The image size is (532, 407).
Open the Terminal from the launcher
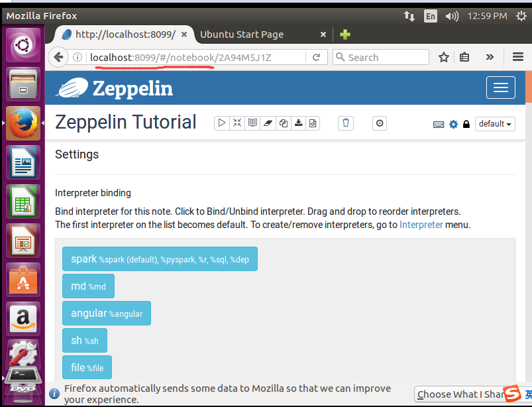tap(23, 376)
